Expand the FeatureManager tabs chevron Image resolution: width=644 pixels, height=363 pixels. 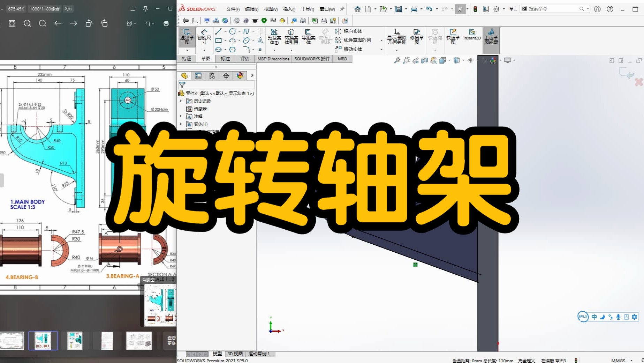(x=252, y=75)
